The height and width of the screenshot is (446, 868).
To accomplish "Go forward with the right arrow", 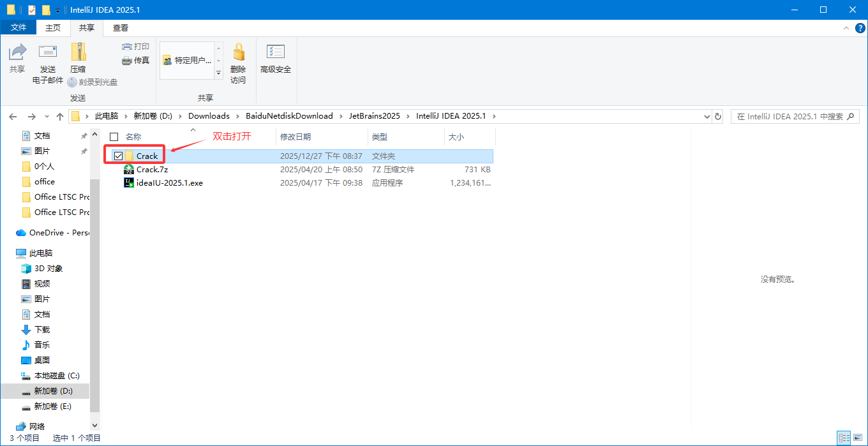I will (31, 117).
